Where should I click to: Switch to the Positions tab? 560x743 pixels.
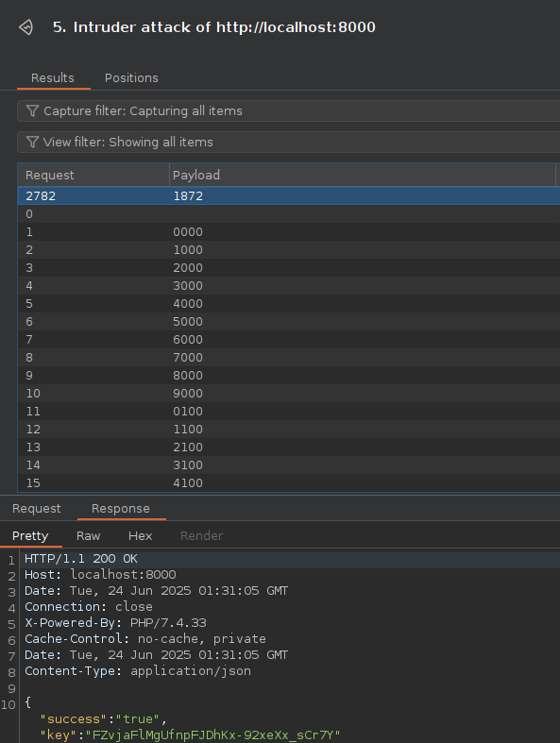[x=131, y=78]
